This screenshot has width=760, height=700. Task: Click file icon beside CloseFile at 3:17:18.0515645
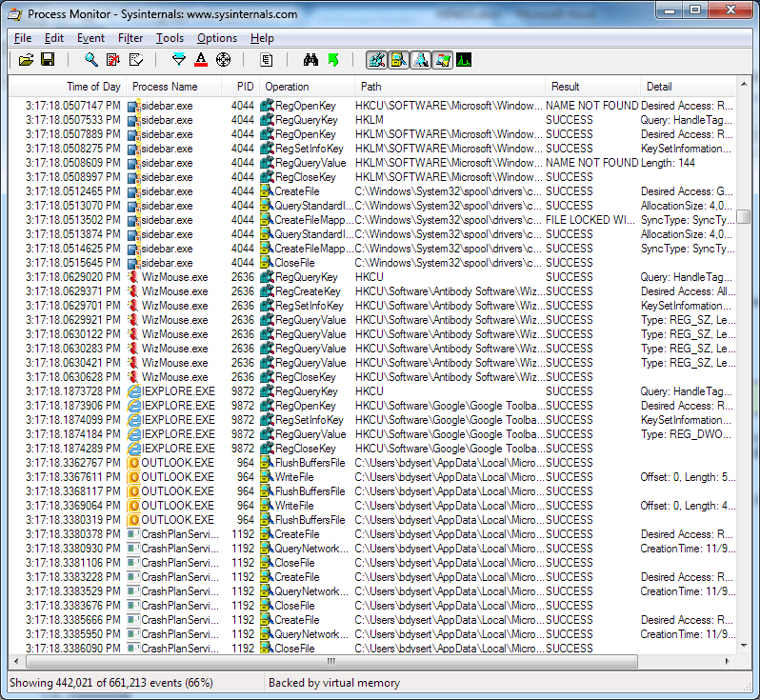267,263
